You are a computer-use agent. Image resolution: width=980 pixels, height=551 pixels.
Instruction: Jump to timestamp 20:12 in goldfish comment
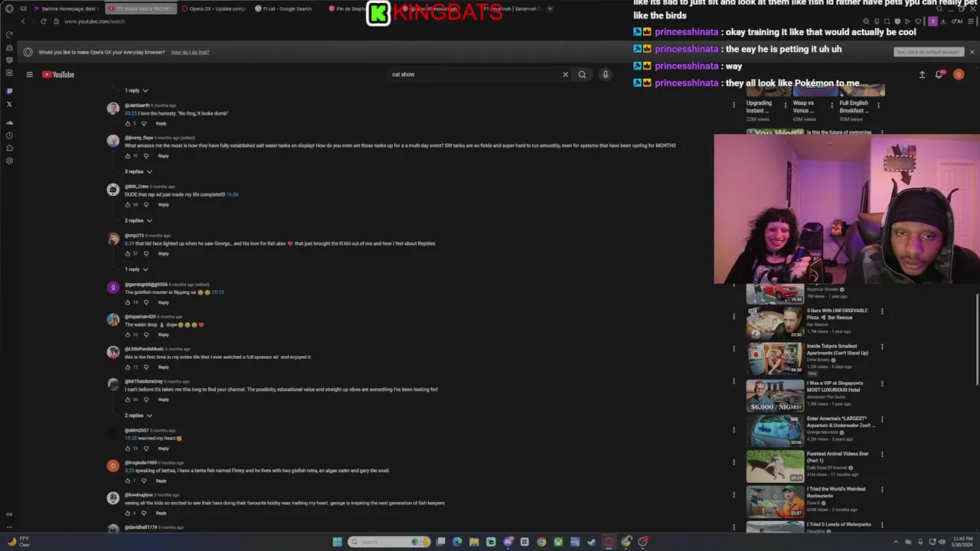point(217,292)
